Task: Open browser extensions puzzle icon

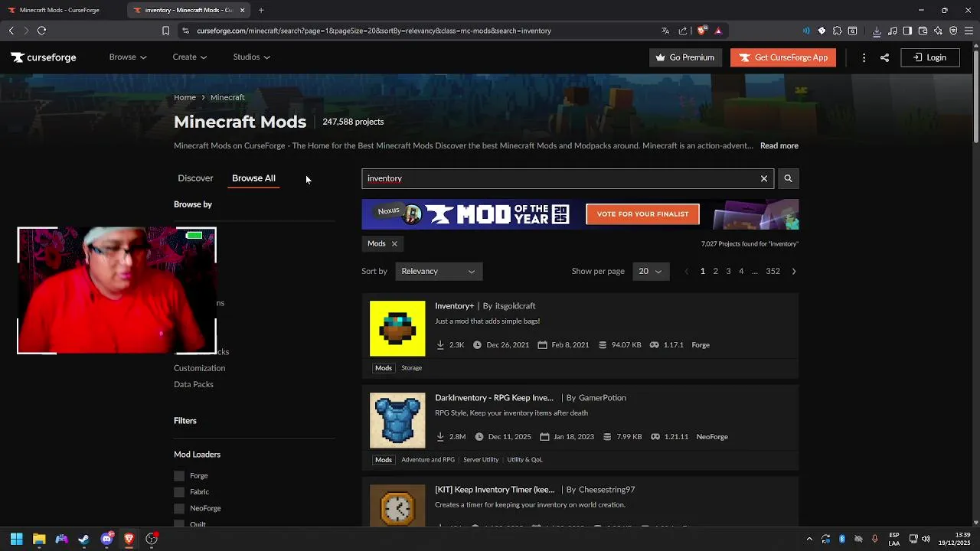Action: tap(837, 31)
